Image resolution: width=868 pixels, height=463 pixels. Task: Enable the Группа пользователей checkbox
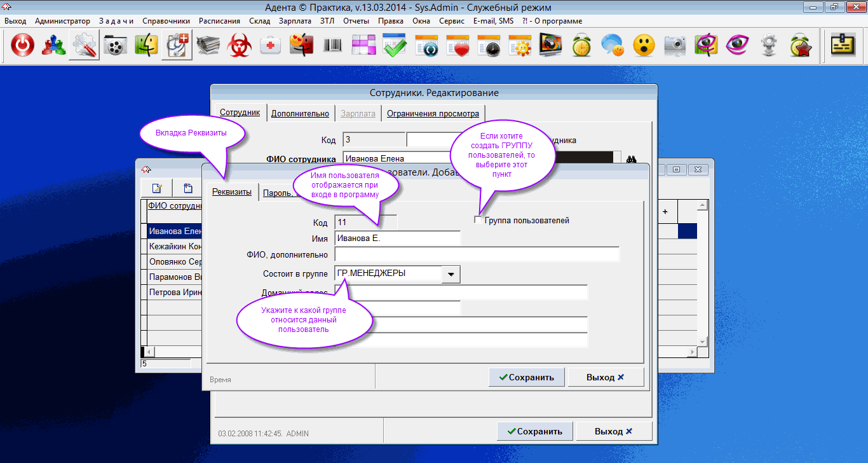click(x=478, y=220)
